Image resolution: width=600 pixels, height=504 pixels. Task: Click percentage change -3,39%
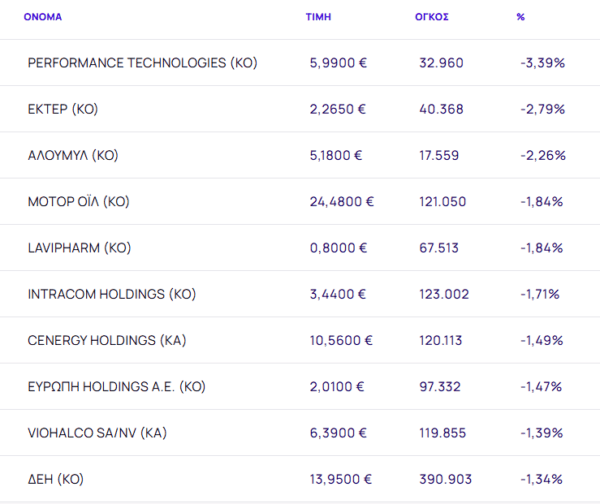[543, 63]
